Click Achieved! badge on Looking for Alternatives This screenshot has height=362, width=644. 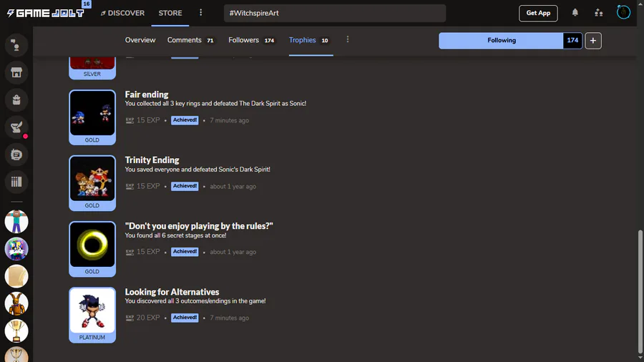coord(185,318)
